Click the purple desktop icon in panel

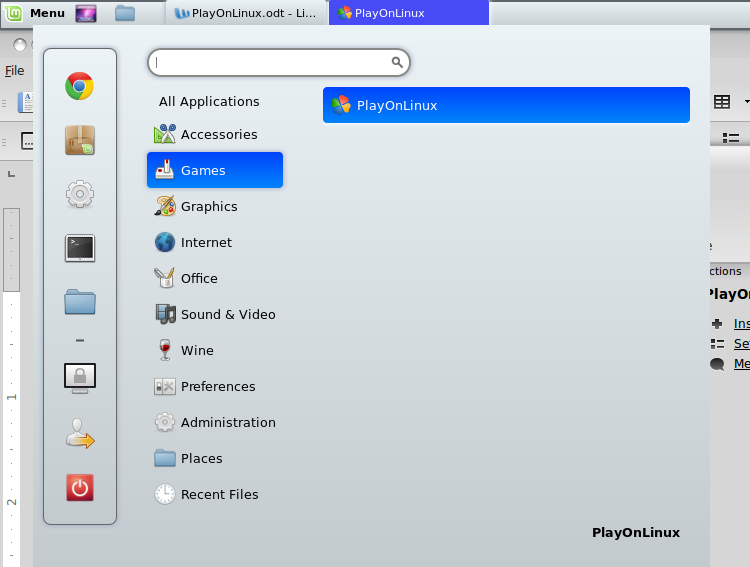[x=86, y=13]
